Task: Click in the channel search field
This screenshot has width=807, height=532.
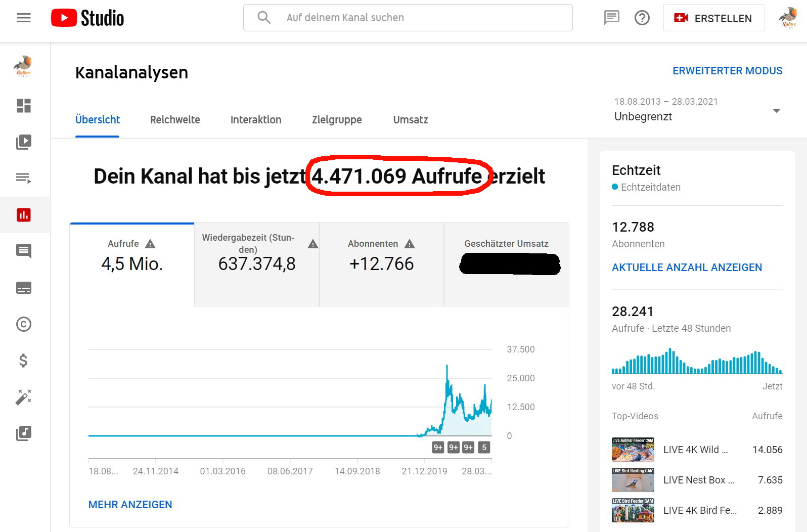Action: point(407,18)
